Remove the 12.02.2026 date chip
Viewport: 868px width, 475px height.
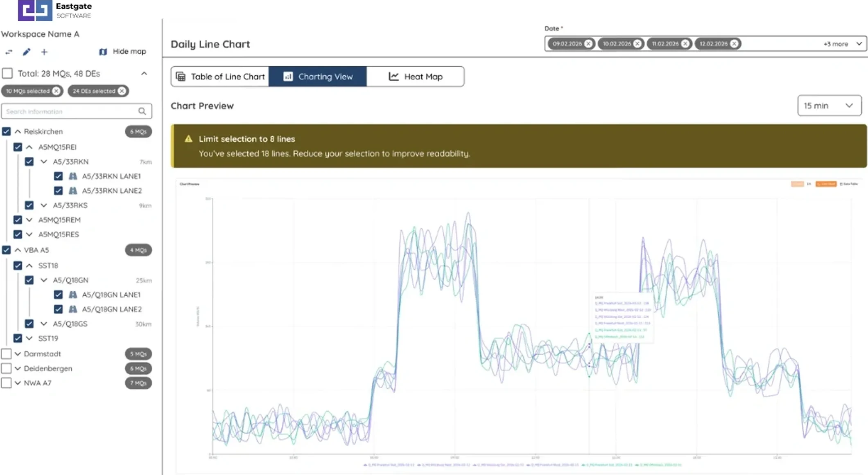click(734, 44)
